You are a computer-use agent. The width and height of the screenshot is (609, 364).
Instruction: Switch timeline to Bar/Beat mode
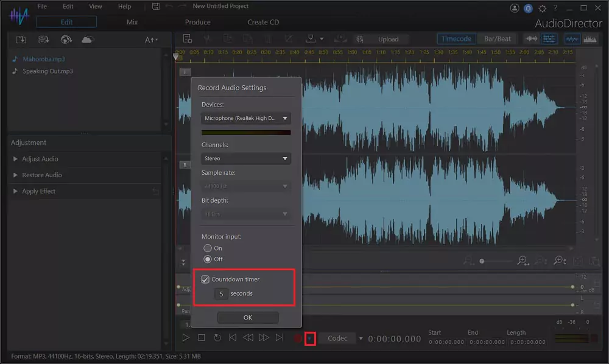point(497,38)
